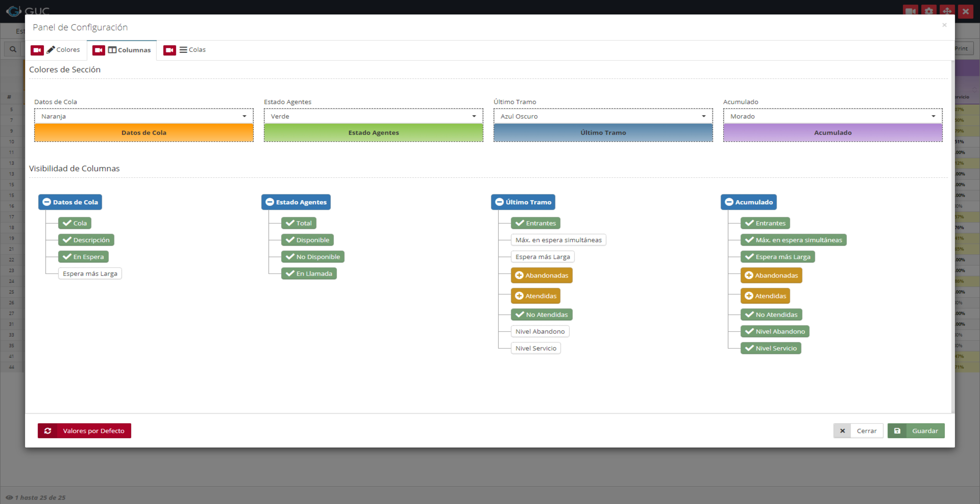The width and height of the screenshot is (980, 504).
Task: Enable Nivel Abandono under Último Tramo
Action: pos(540,331)
